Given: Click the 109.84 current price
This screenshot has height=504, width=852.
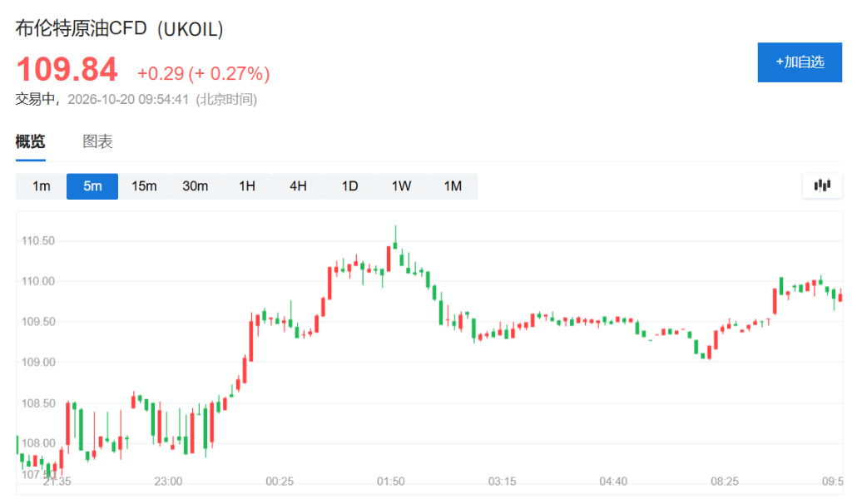Looking at the screenshot, I should click(67, 70).
